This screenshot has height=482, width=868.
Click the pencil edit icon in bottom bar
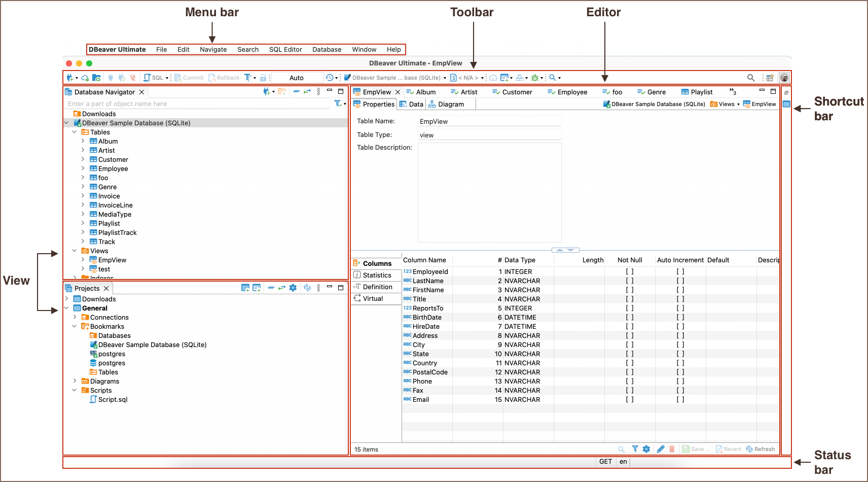[x=660, y=449]
